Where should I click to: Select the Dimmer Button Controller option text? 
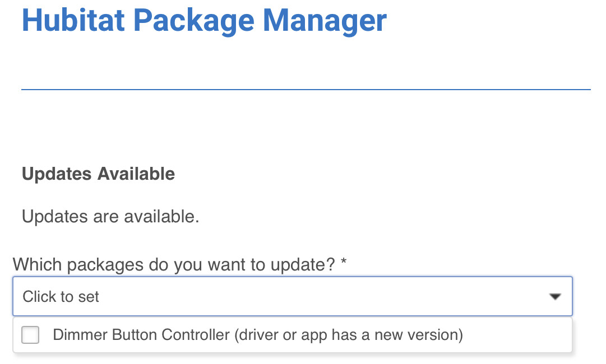258,335
